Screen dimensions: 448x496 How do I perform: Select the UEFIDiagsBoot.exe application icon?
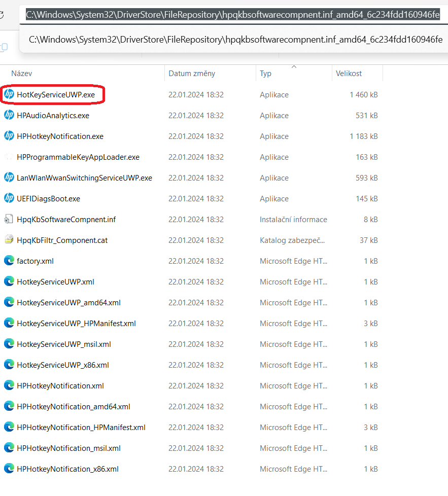(x=9, y=198)
